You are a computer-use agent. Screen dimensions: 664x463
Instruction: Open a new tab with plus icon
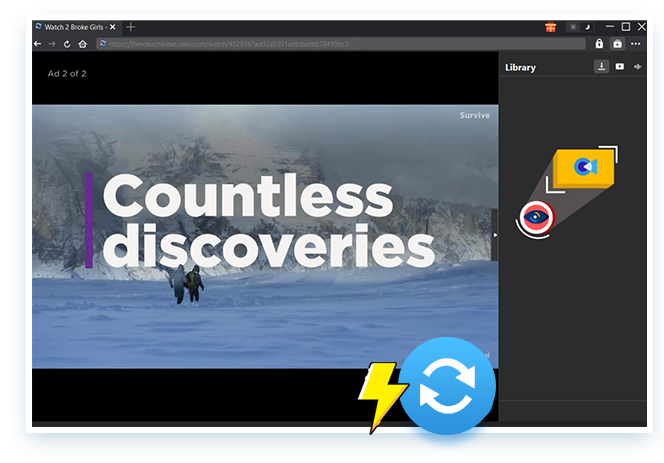coord(131,27)
